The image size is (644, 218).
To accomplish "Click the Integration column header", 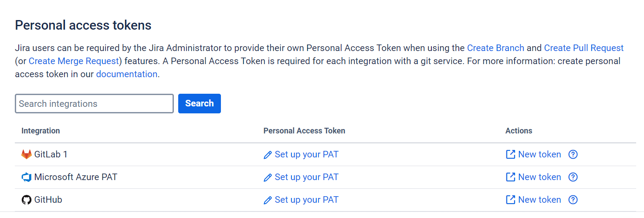I will click(41, 131).
